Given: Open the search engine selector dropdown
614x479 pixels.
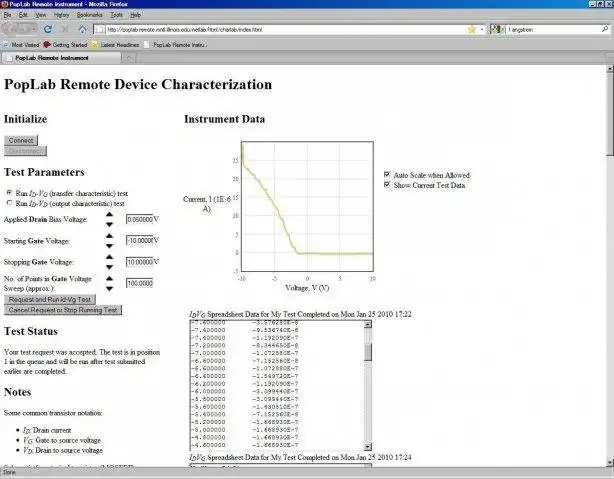Looking at the screenshot, I should 497,29.
